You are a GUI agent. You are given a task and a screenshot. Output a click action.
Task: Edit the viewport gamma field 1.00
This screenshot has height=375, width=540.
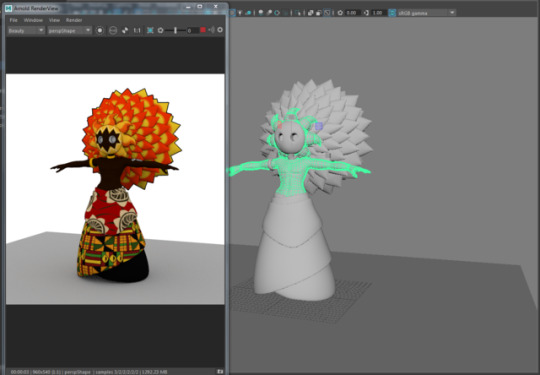tap(378, 13)
